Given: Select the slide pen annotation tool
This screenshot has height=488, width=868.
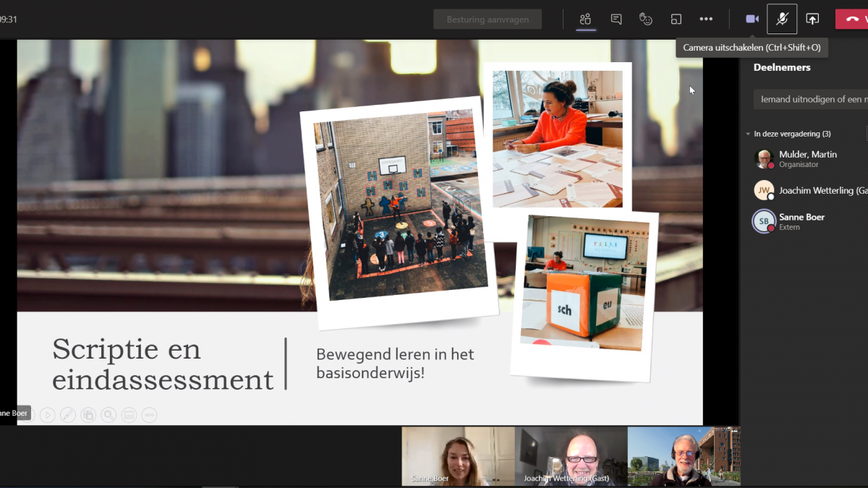Looking at the screenshot, I should [x=67, y=414].
